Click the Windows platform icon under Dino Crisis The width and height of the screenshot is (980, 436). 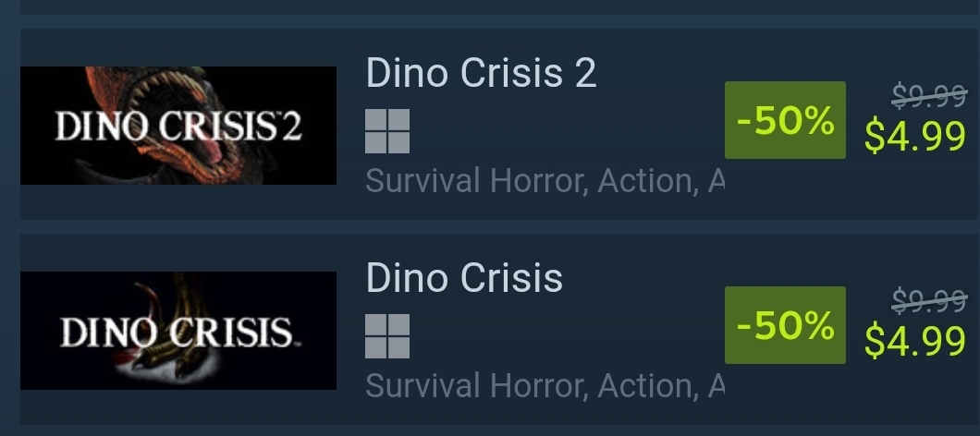387,336
